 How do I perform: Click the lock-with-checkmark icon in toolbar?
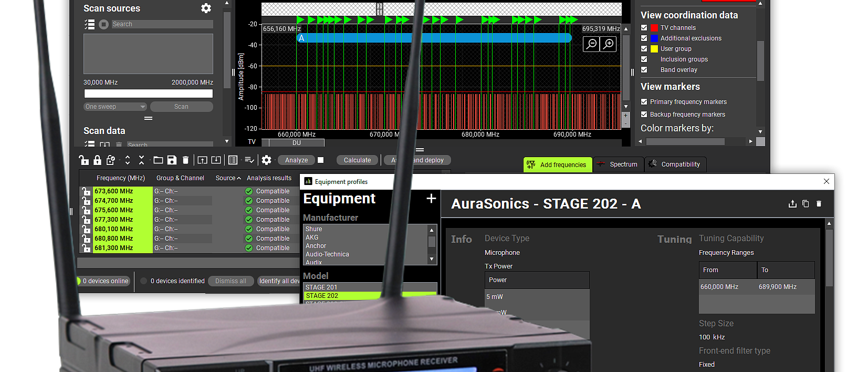pyautogui.click(x=110, y=160)
